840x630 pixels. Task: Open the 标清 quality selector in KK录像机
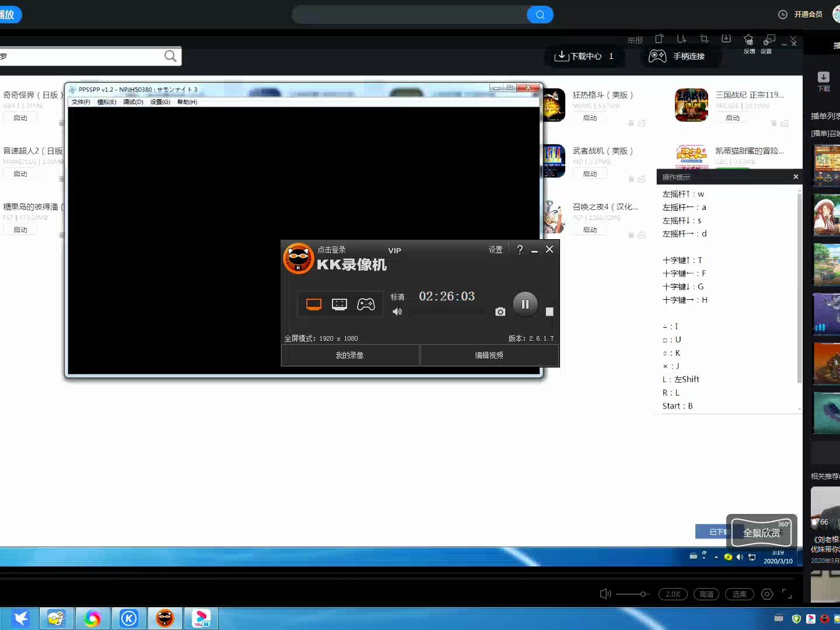(397, 297)
